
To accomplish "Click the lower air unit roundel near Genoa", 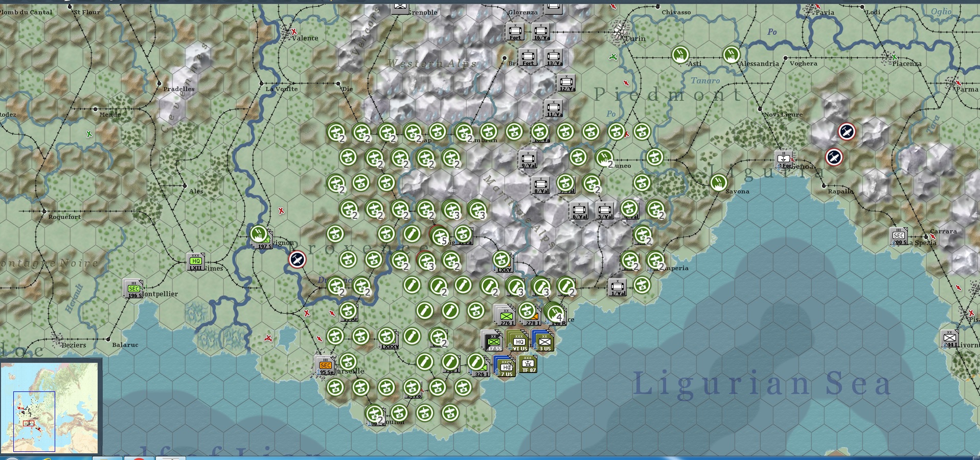I will 834,157.
